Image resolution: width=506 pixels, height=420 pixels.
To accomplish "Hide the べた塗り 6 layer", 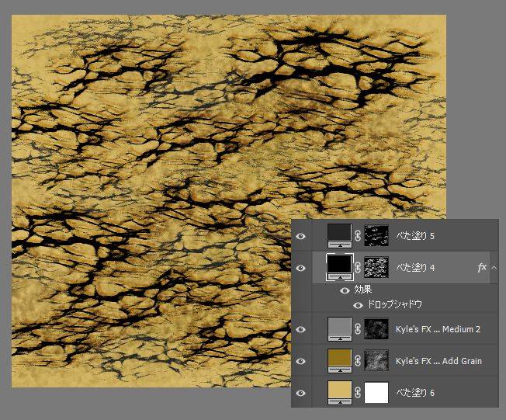I will (300, 393).
